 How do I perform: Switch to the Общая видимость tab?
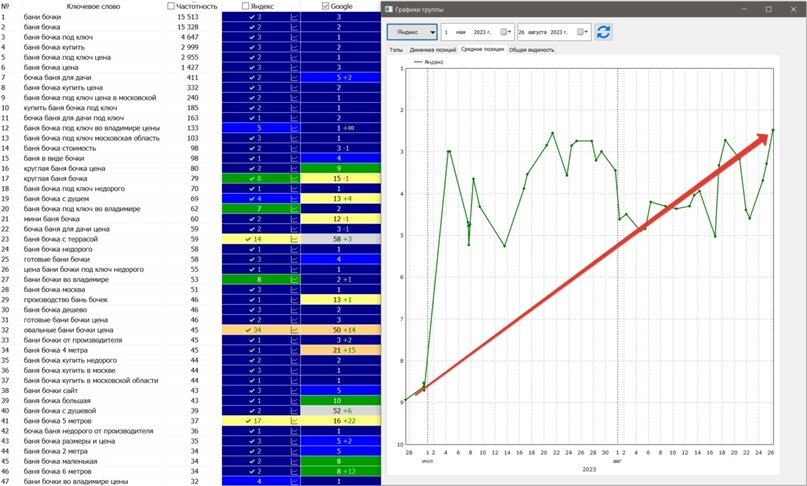(x=532, y=50)
